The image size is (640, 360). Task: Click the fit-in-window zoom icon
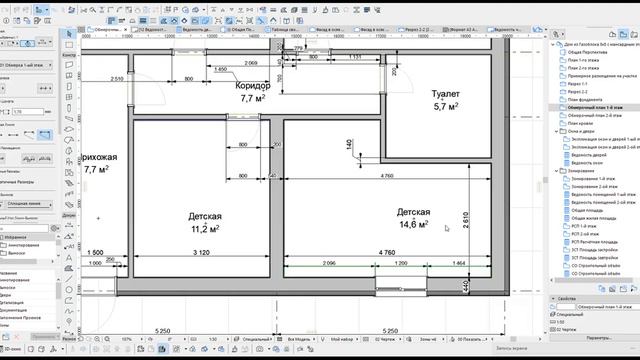tap(107, 339)
